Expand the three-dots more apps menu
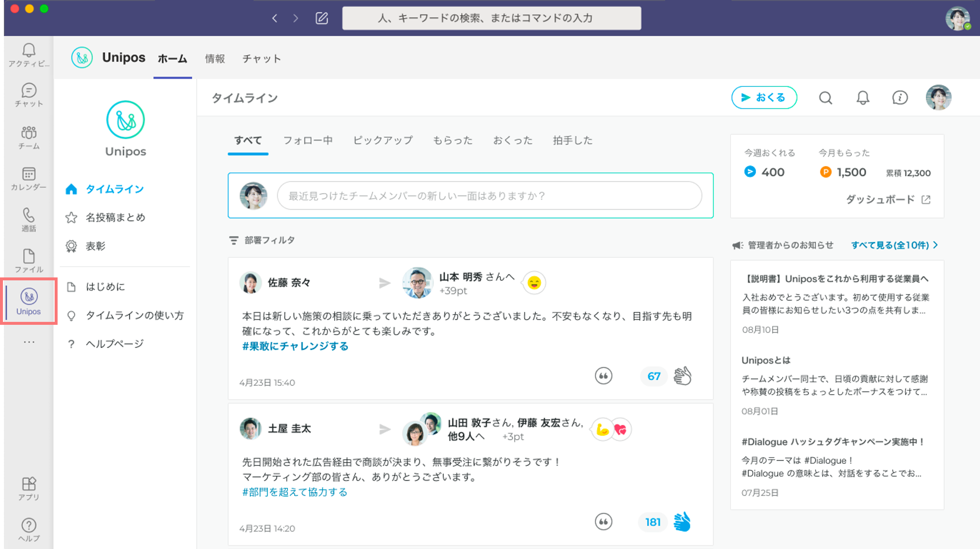 (28, 341)
